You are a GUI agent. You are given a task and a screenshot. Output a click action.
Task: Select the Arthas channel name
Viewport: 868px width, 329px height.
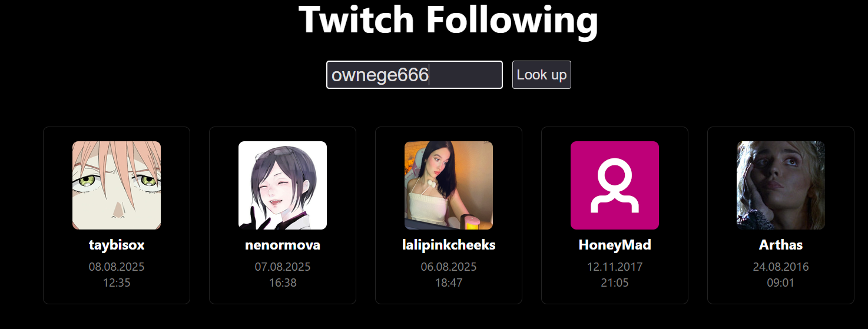click(781, 245)
